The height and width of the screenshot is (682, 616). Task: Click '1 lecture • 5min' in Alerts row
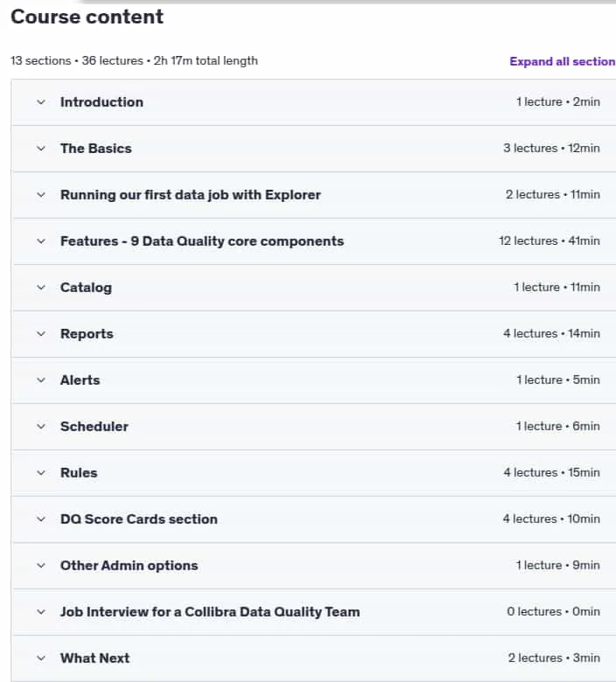pos(558,379)
